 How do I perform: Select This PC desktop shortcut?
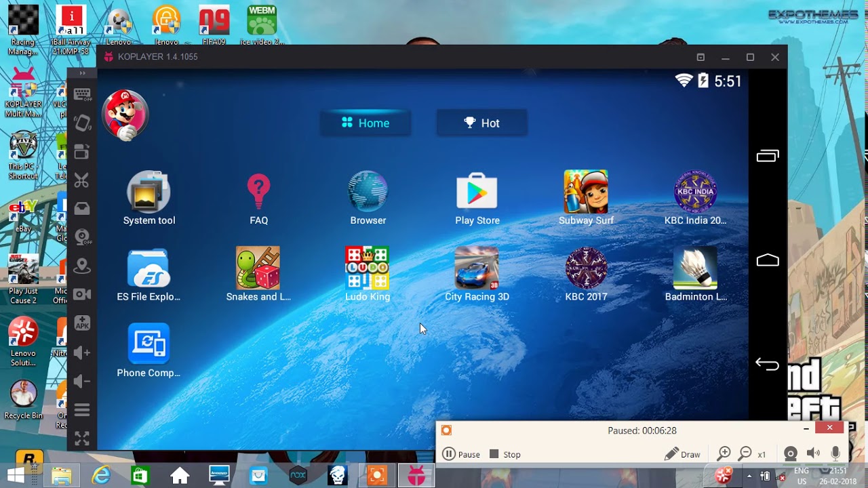pyautogui.click(x=23, y=155)
